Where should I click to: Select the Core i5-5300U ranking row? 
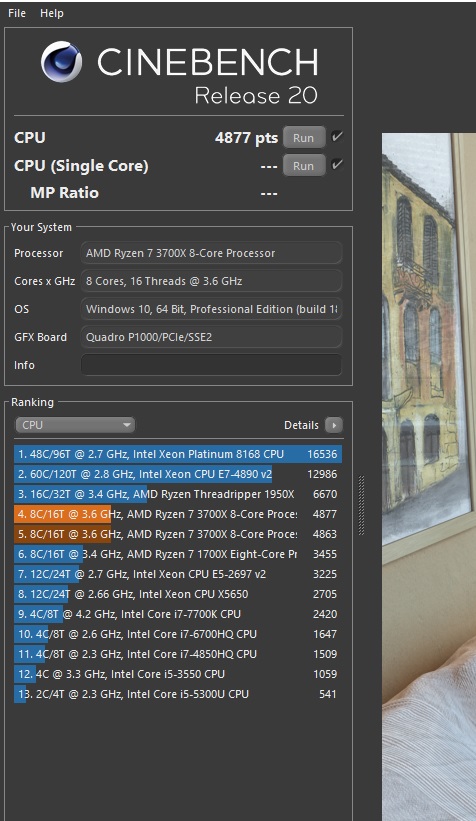pos(178,694)
